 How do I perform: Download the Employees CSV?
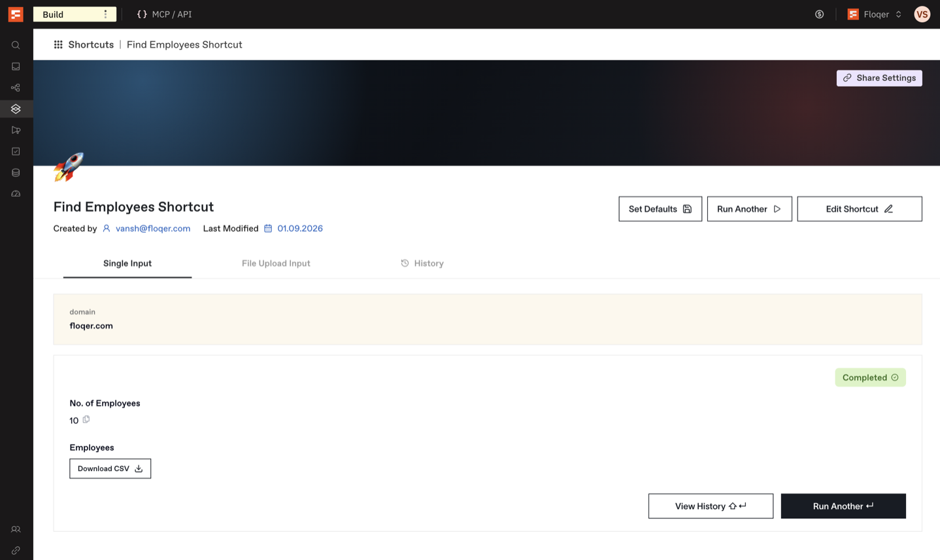coord(110,469)
